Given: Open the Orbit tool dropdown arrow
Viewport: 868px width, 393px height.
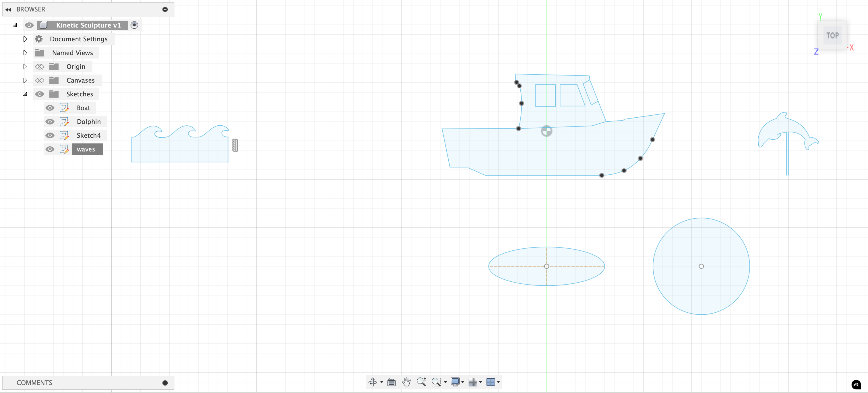Looking at the screenshot, I should [x=382, y=382].
